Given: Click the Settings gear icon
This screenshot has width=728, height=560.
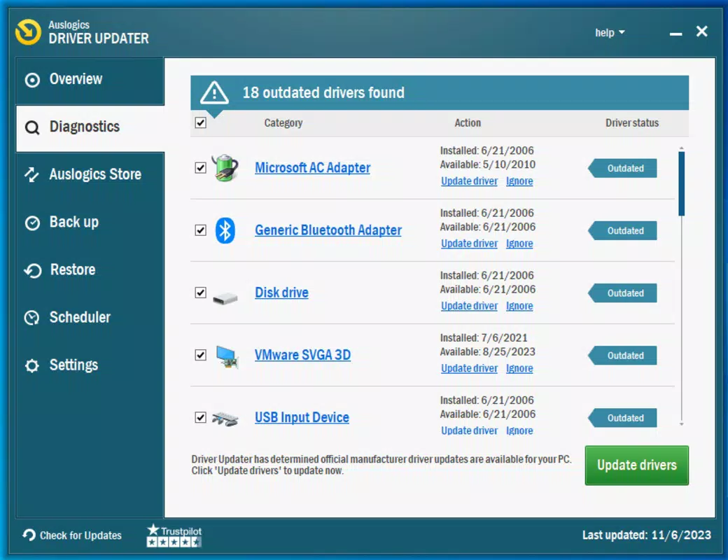Looking at the screenshot, I should [x=31, y=366].
